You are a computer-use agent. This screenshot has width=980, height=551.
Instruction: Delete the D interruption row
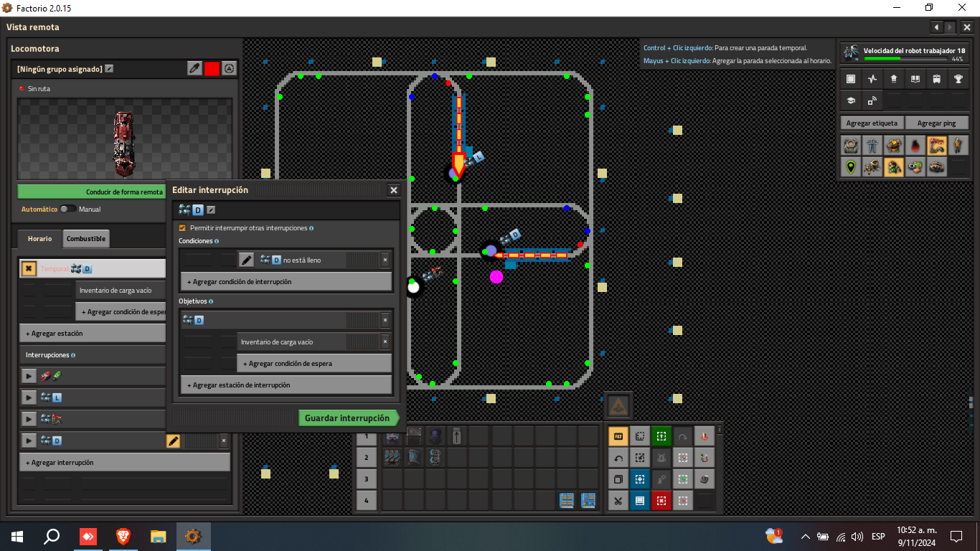coord(224,441)
